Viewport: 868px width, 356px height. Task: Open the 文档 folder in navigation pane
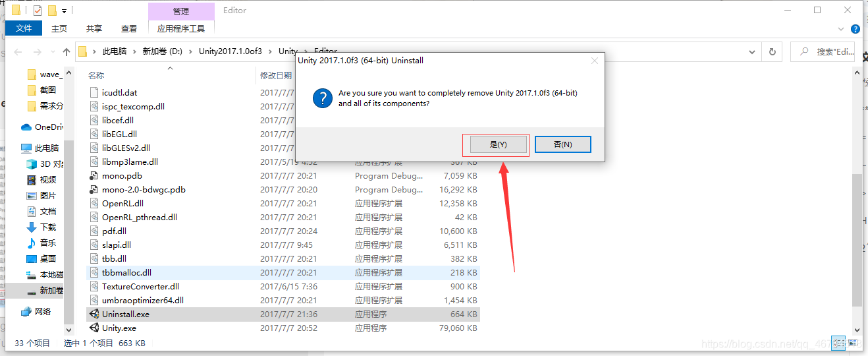click(41, 212)
